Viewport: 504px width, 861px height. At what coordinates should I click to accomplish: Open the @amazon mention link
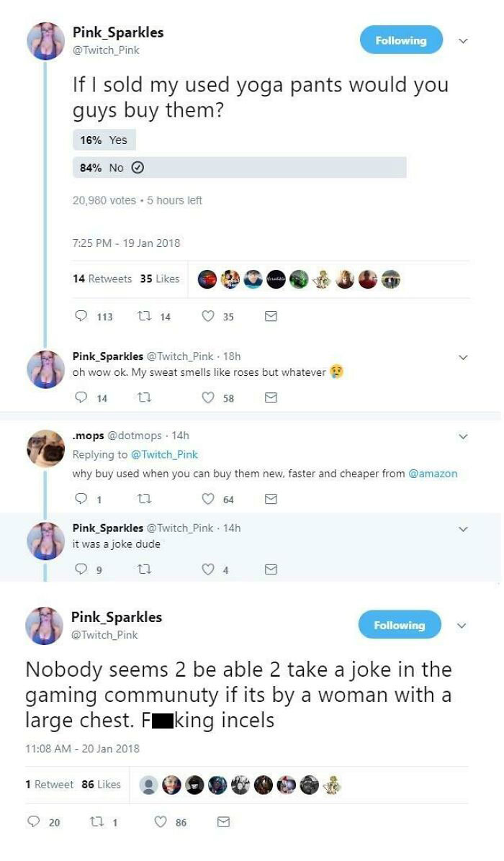pos(433,474)
